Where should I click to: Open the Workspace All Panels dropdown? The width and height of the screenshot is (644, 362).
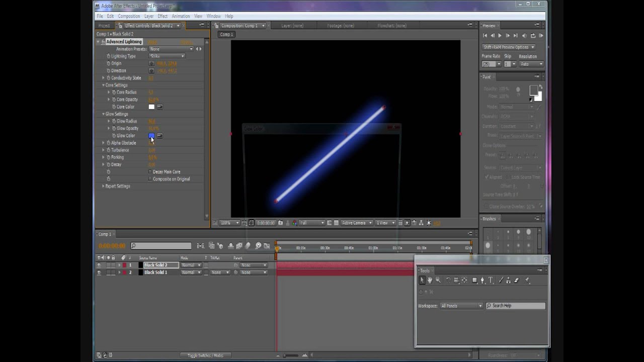point(461,306)
